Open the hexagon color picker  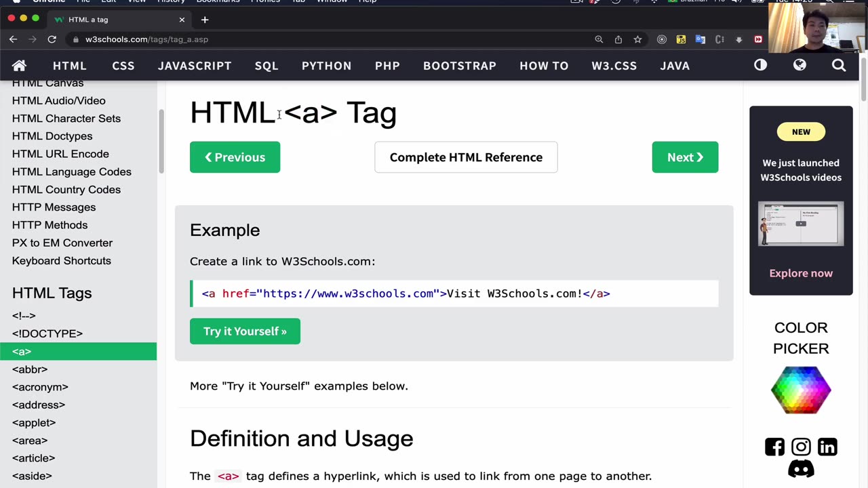tap(801, 390)
